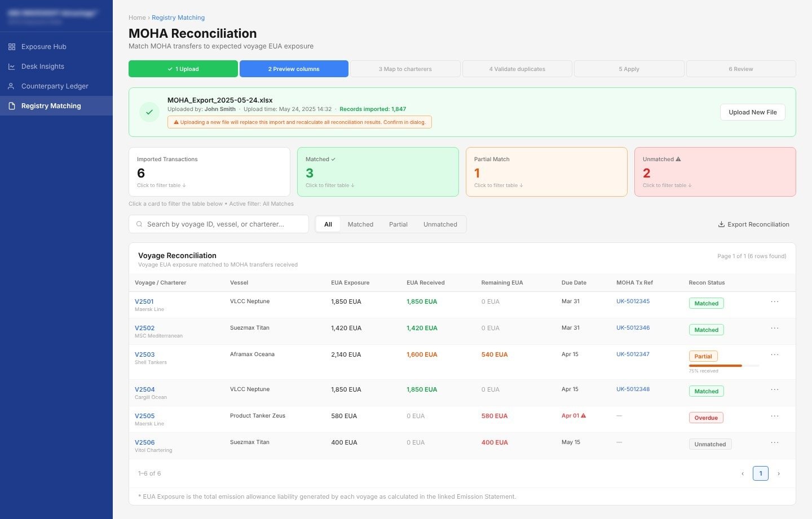Open row actions menu for V2504
The width and height of the screenshot is (812, 519).
tap(775, 389)
